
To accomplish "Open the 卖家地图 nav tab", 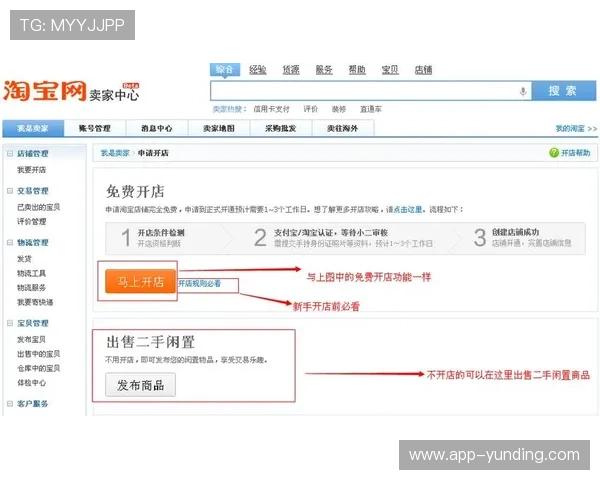I will click(218, 128).
